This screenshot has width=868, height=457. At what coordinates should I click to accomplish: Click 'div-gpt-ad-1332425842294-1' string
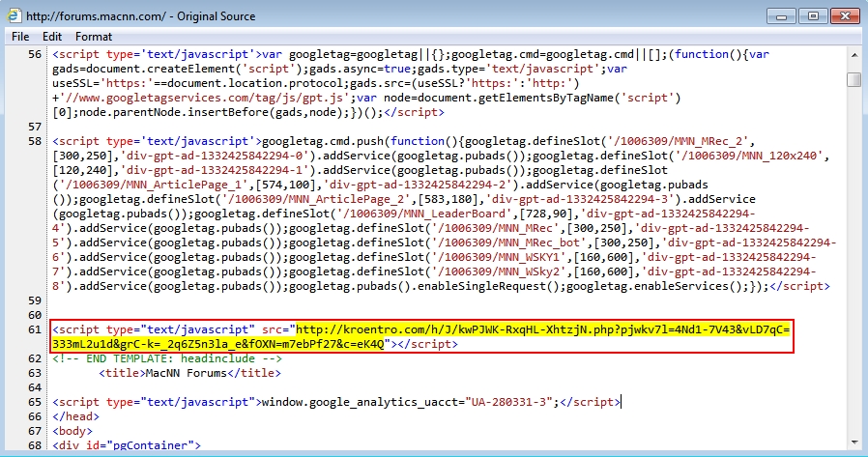[x=215, y=170]
